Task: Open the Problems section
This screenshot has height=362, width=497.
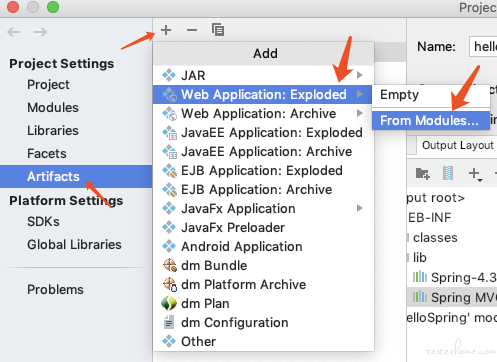Action: pos(55,289)
